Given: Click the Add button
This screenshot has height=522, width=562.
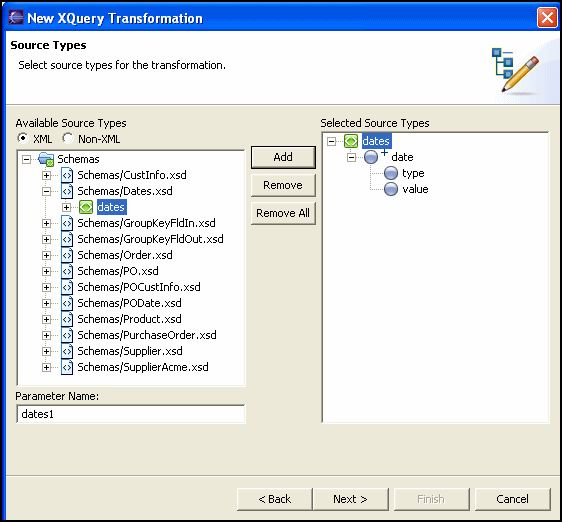Looking at the screenshot, I should click(x=283, y=157).
